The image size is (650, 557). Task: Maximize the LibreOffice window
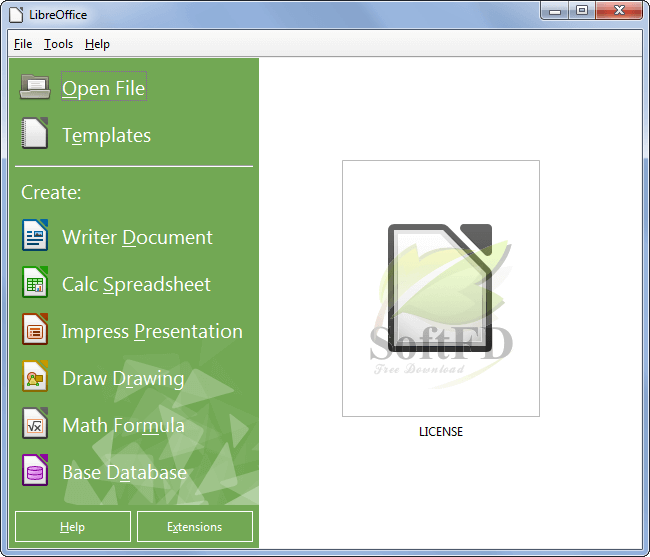click(582, 11)
